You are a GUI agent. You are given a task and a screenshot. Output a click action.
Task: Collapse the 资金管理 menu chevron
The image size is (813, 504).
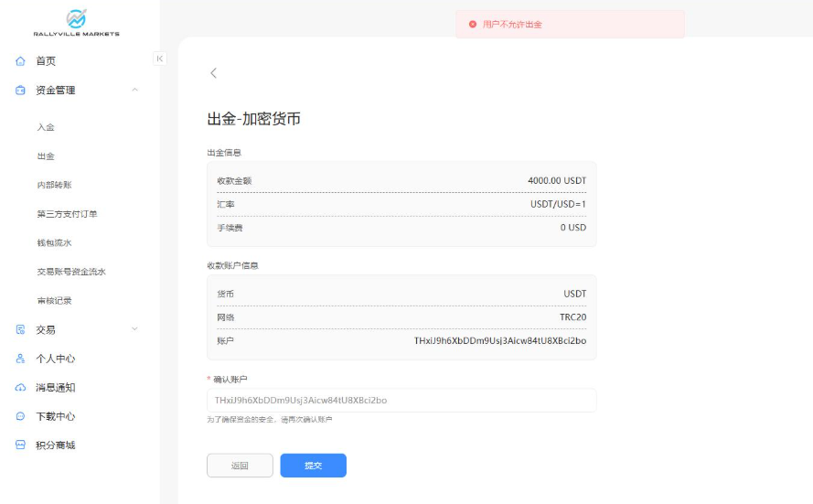[135, 90]
